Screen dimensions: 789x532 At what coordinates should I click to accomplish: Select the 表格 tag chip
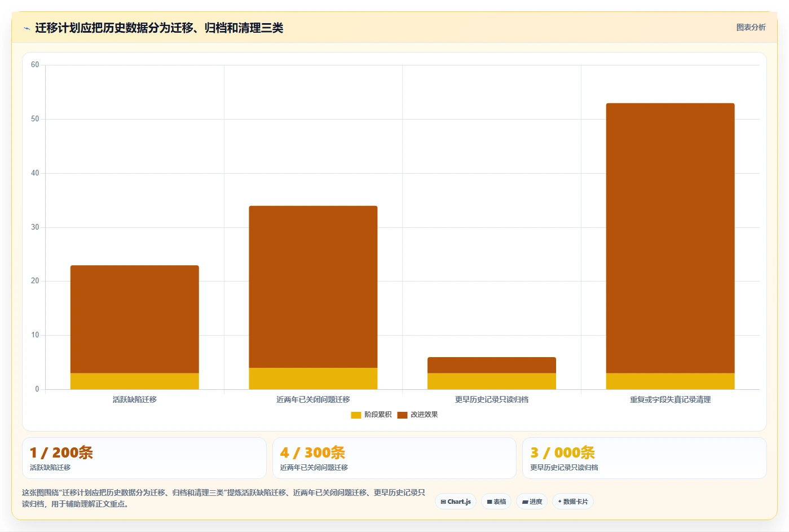click(x=496, y=502)
